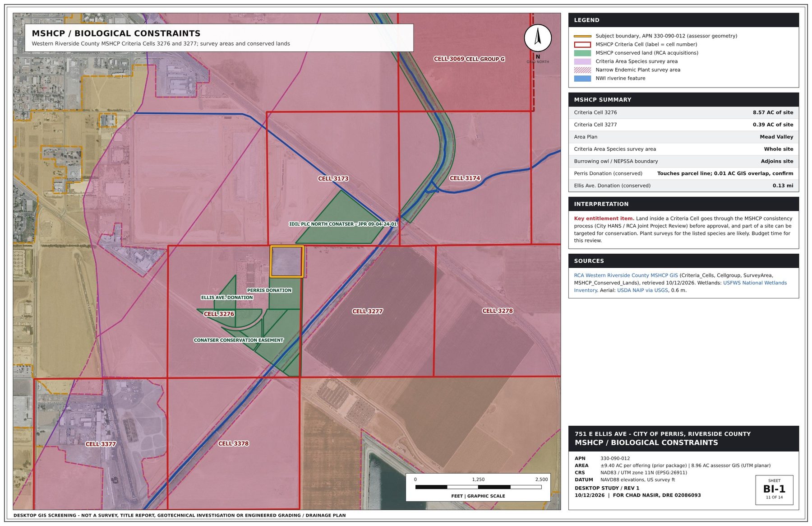
Task: Click the CELL 3278 map label
Action: 497,311
